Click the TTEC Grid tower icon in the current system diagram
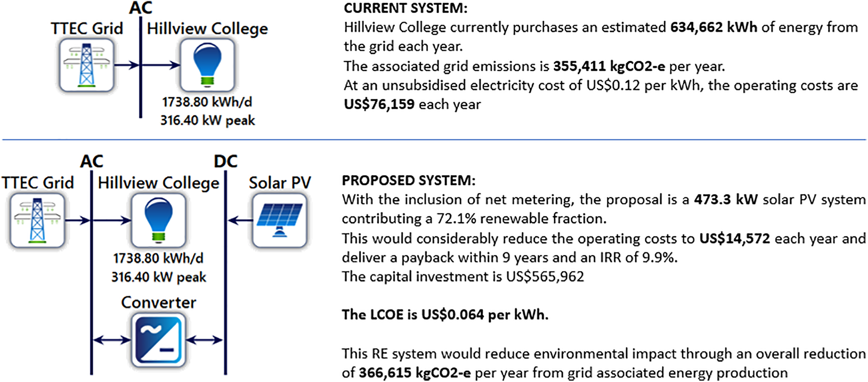Screen dimensions: 868x382 coord(87,65)
